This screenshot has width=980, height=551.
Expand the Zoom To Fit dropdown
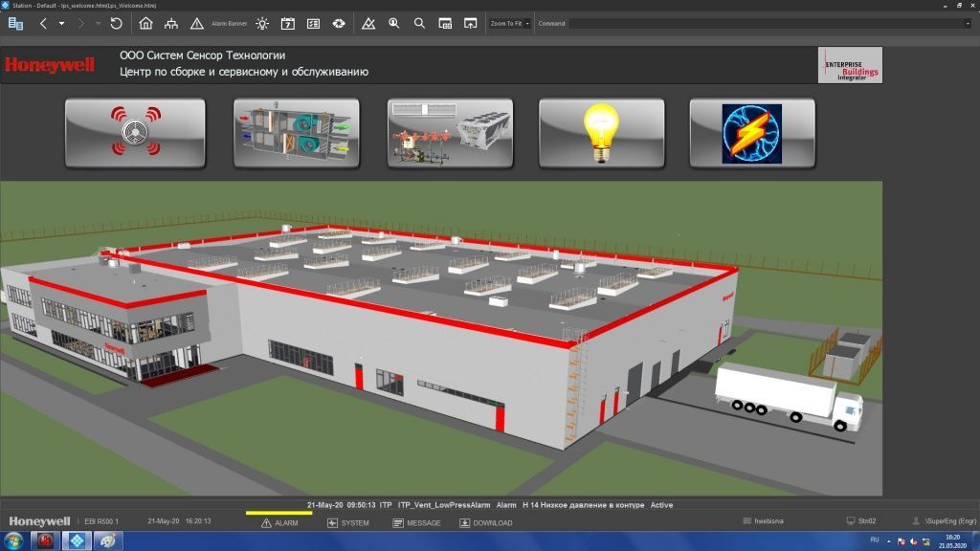527,23
